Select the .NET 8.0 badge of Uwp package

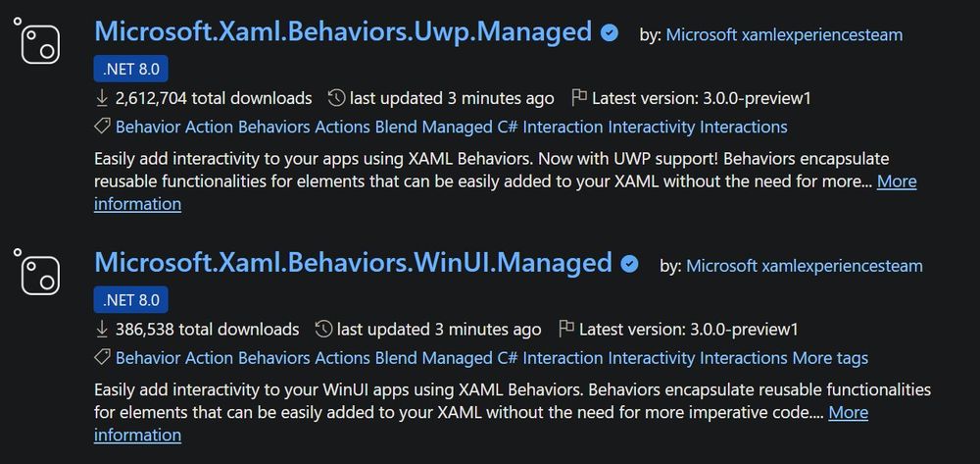(x=130, y=69)
